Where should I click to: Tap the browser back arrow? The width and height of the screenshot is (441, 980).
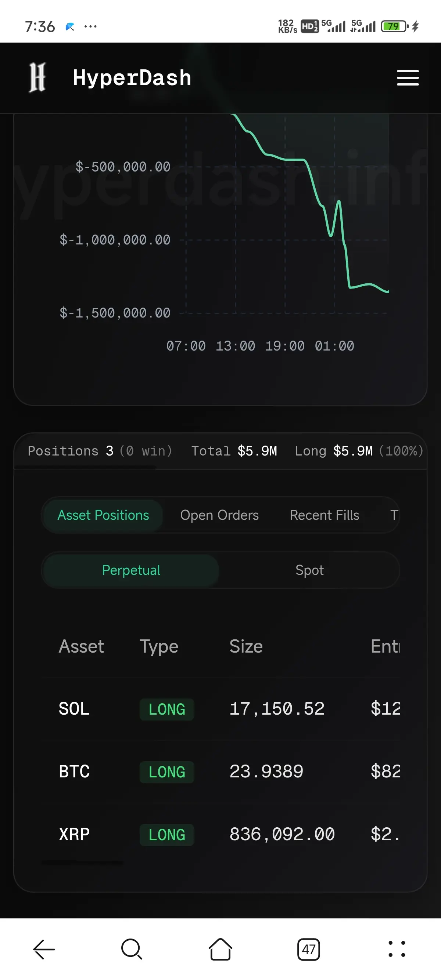tap(44, 949)
